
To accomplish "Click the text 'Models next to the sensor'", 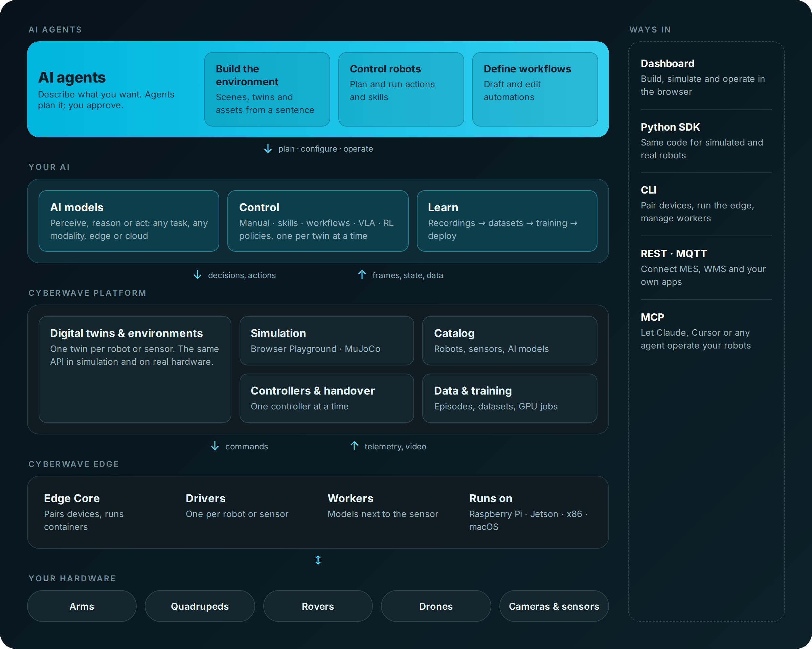I will pyautogui.click(x=383, y=514).
